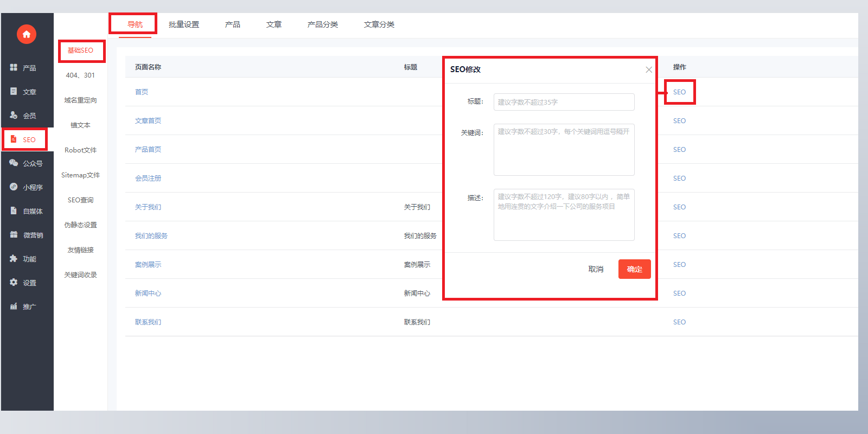Open the 新闻中心 page name link
The height and width of the screenshot is (434, 868).
coord(148,293)
